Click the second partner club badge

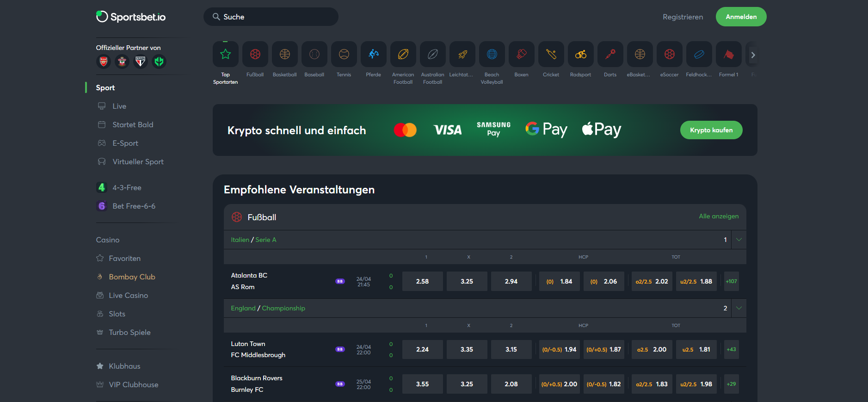pyautogui.click(x=122, y=62)
